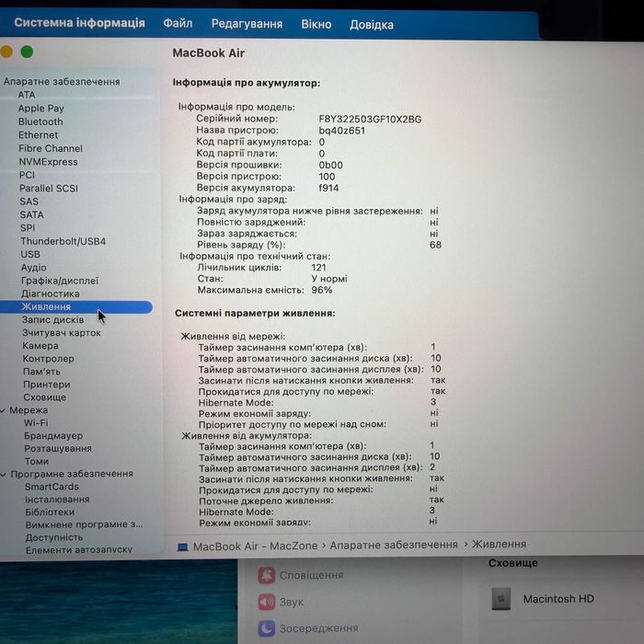Click the battery serial number F8Y322503GF10X2BG
Screen dimensions: 644x644
pyautogui.click(x=370, y=120)
